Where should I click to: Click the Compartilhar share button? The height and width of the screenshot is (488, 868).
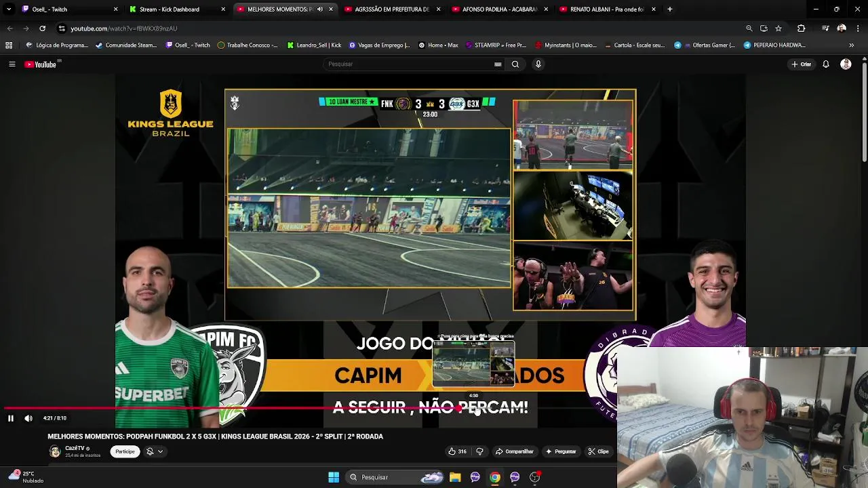(x=515, y=451)
